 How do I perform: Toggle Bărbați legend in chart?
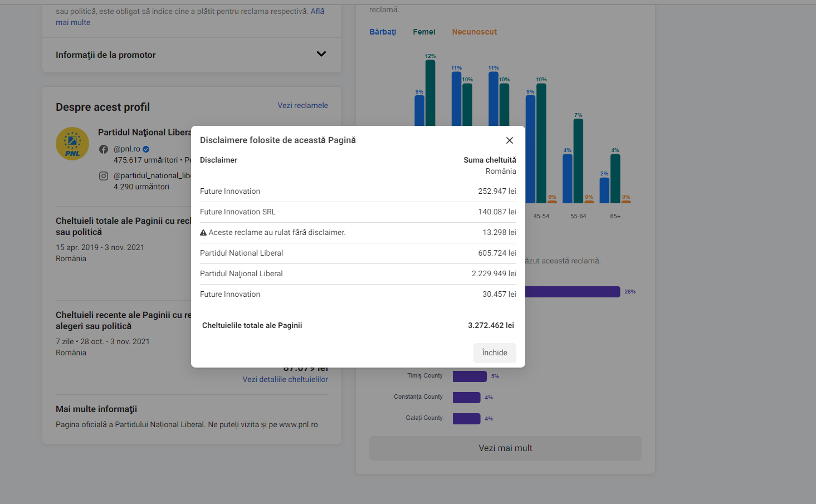click(383, 32)
